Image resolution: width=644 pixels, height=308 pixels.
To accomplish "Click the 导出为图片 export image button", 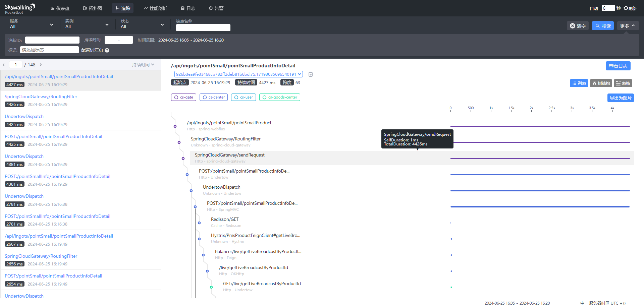I will (621, 98).
